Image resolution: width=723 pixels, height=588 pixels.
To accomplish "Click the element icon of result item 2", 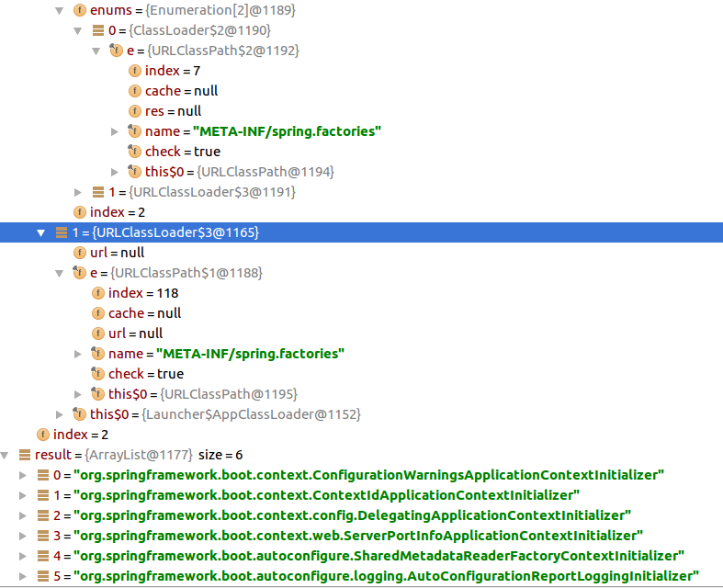I will click(x=43, y=515).
